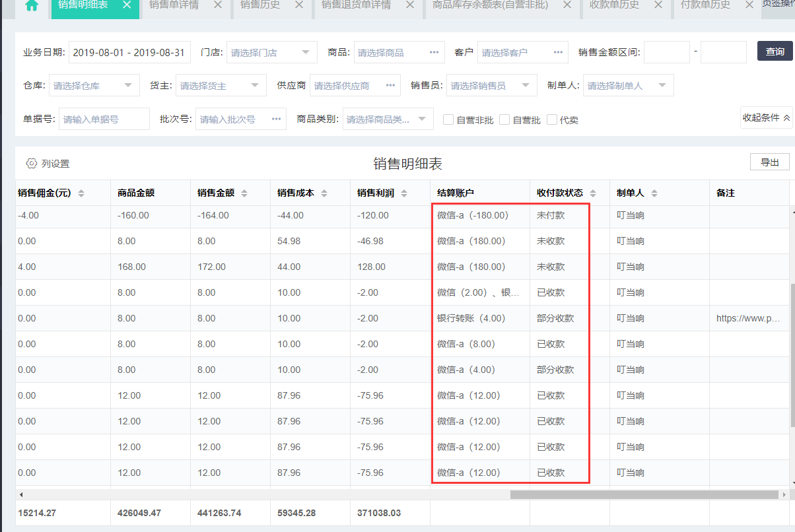795x532 pixels.
Task: Click the vertical table scrollbar thumb
Action: point(792,354)
